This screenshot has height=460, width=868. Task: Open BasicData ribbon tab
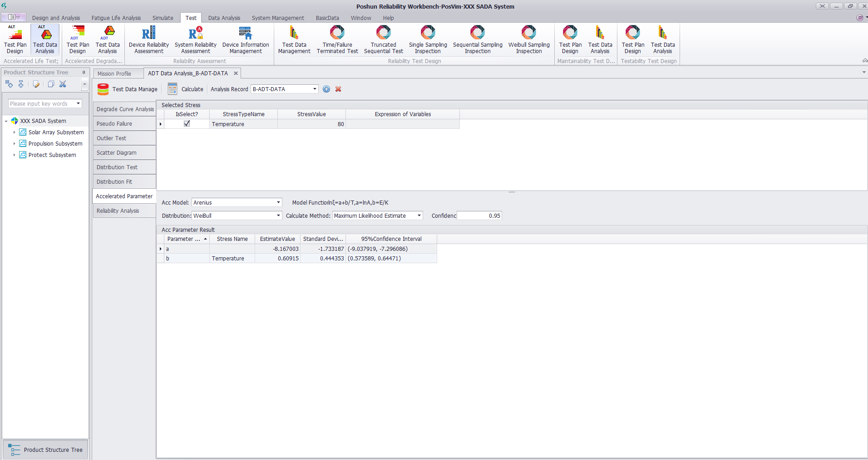(x=327, y=18)
